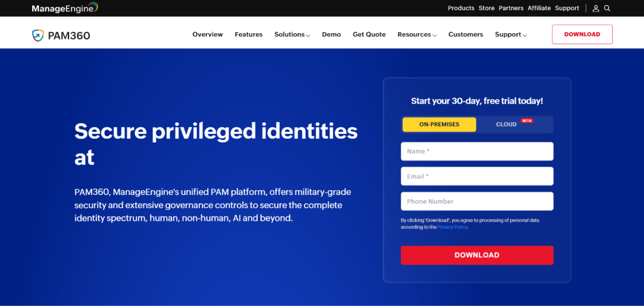Image resolution: width=644 pixels, height=306 pixels.
Task: Open the Partners link
Action: tap(511, 8)
